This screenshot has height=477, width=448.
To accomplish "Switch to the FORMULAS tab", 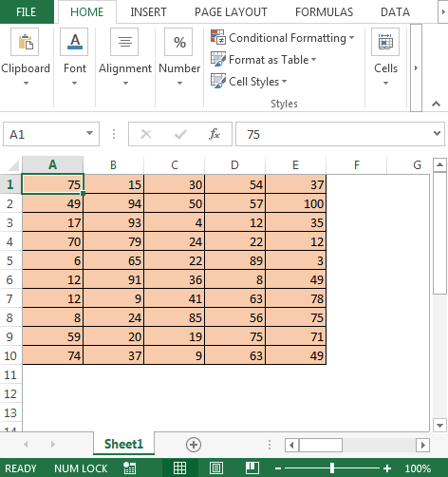I will click(324, 12).
